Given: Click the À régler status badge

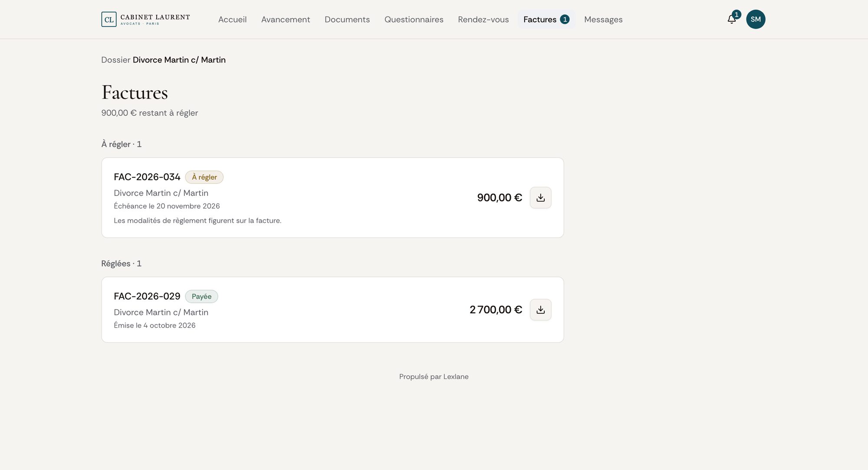Looking at the screenshot, I should click(x=204, y=177).
